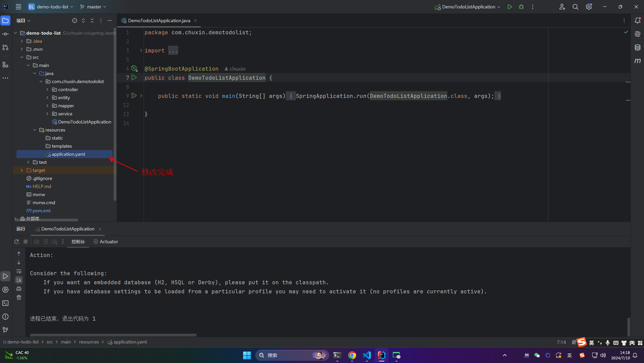Open the Code With Me icon
The width and height of the screenshot is (644, 363).
(x=562, y=7)
